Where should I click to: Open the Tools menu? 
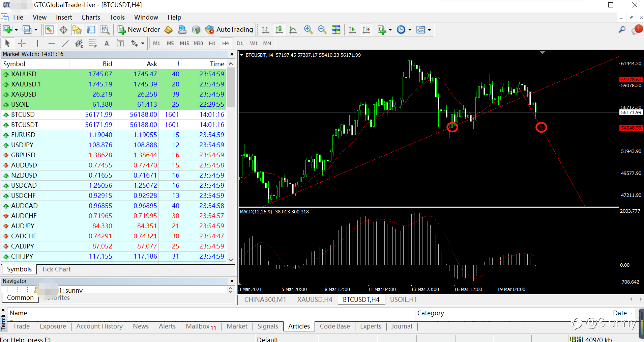point(117,17)
